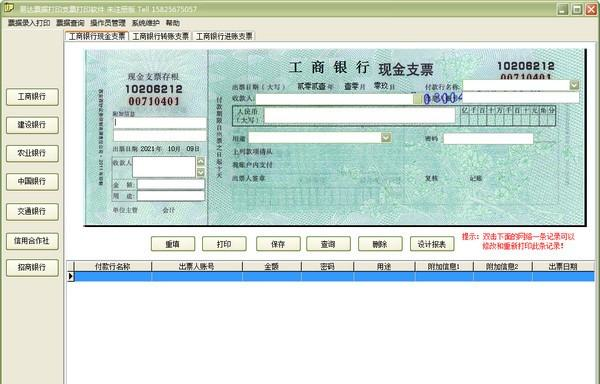The image size is (600, 384).
Task: Expand the 用途 dropdown arrow on the check
Action: (386, 138)
